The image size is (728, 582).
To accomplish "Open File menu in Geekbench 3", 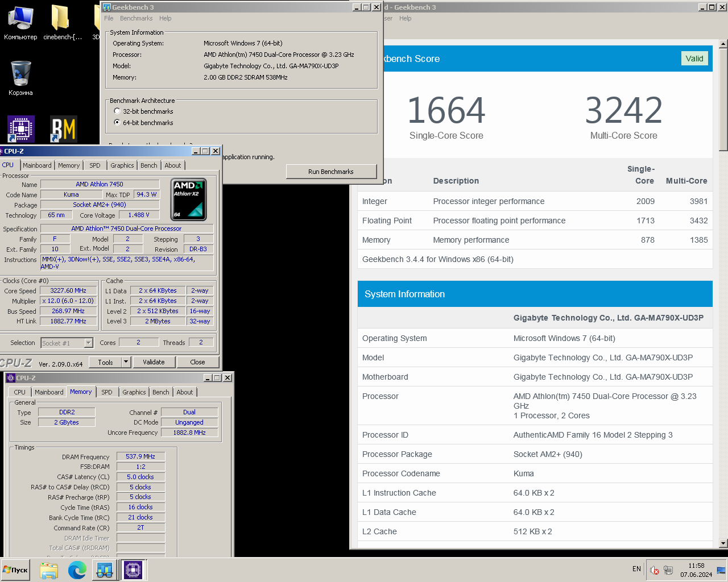I will click(109, 18).
